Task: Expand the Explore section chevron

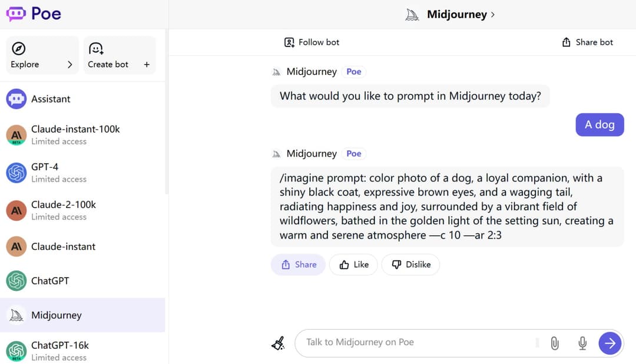Action: tap(69, 65)
